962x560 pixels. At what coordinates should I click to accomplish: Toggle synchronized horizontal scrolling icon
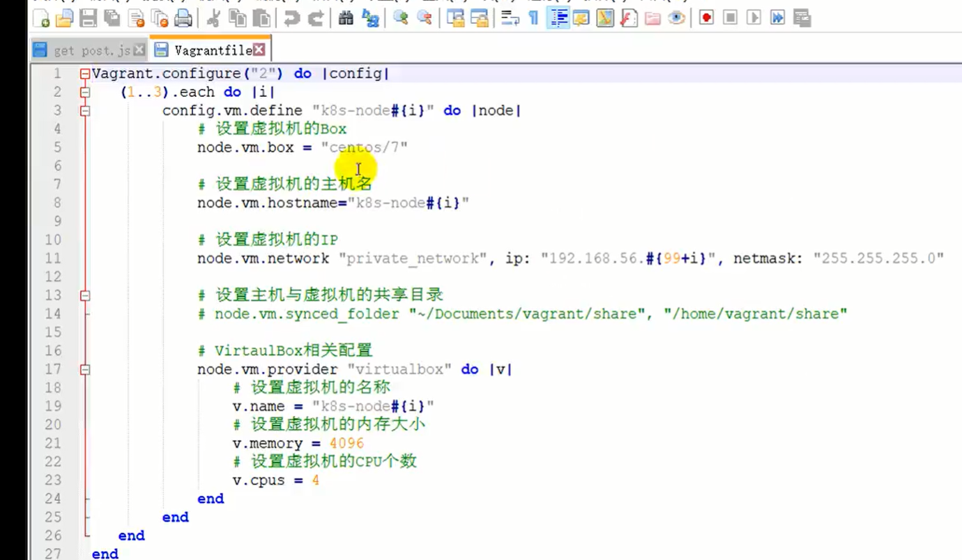click(480, 18)
